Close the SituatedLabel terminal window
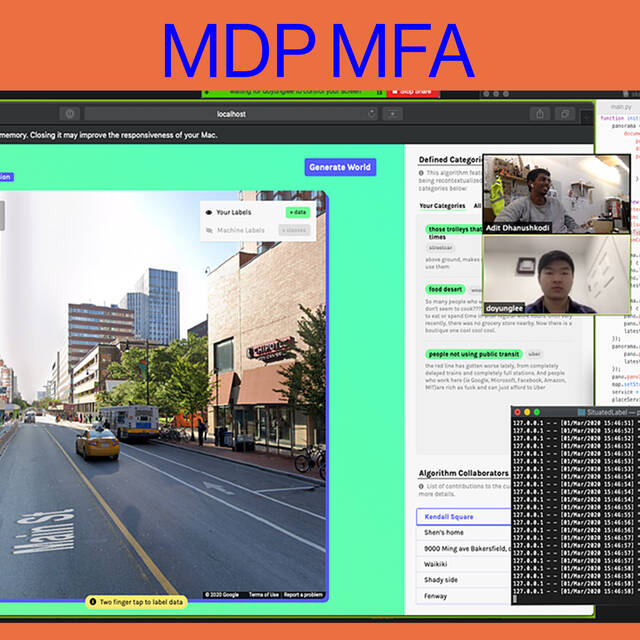This screenshot has height=640, width=640. tap(518, 412)
